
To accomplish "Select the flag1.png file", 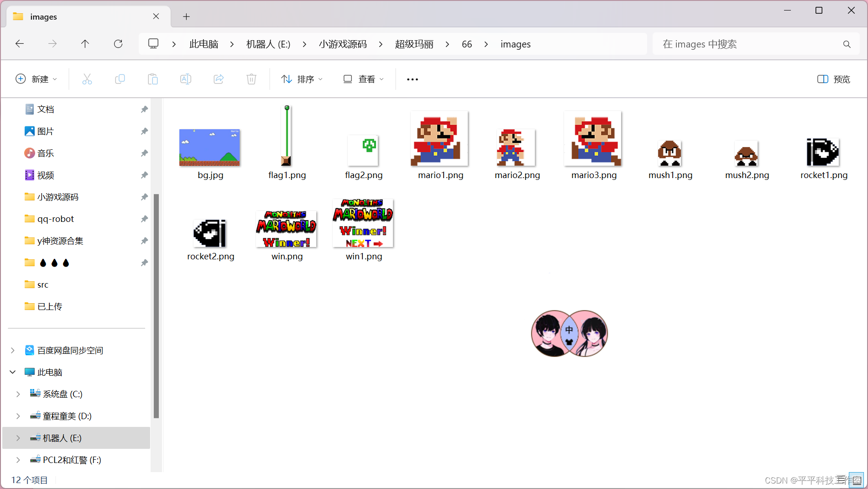I will tap(287, 142).
